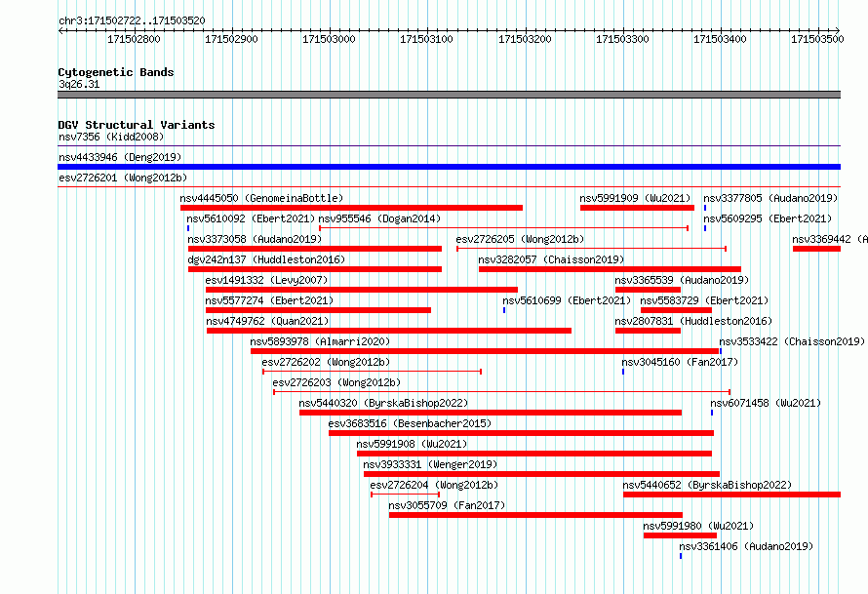The image size is (868, 594).
Task: Click the red bar under nsv4749762
Action: point(388,331)
